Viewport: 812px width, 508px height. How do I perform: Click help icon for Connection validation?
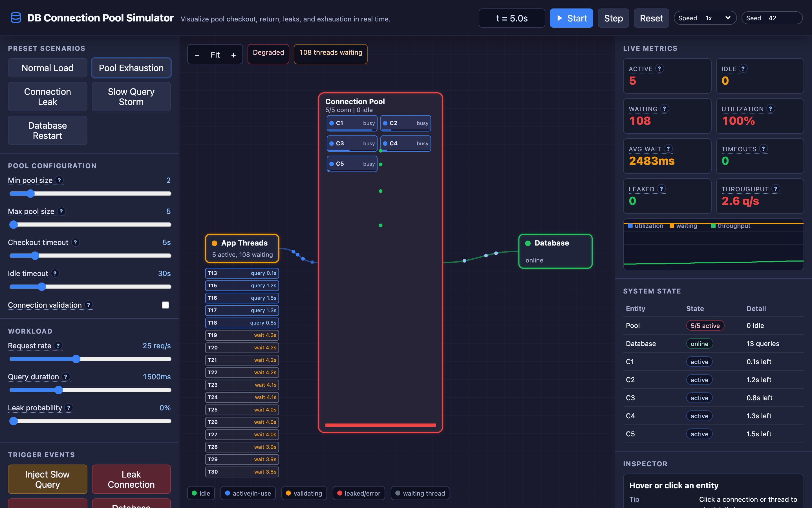(x=89, y=305)
